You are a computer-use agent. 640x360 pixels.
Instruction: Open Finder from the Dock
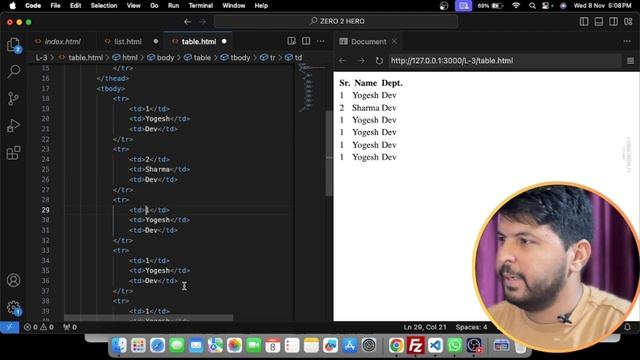click(x=119, y=346)
